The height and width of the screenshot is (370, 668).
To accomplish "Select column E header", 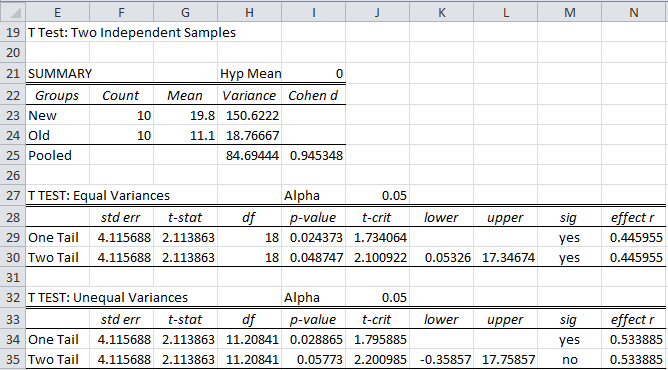I will pyautogui.click(x=58, y=12).
